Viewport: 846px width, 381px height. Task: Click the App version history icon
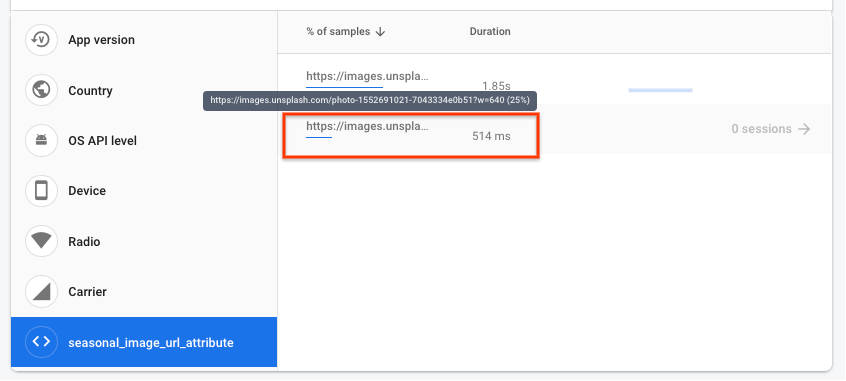pos(41,39)
